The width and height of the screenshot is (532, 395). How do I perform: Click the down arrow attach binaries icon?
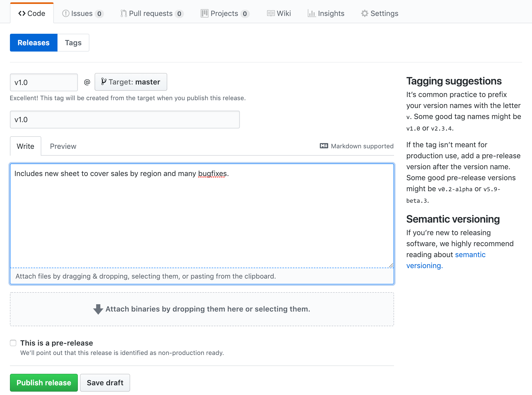pos(98,309)
